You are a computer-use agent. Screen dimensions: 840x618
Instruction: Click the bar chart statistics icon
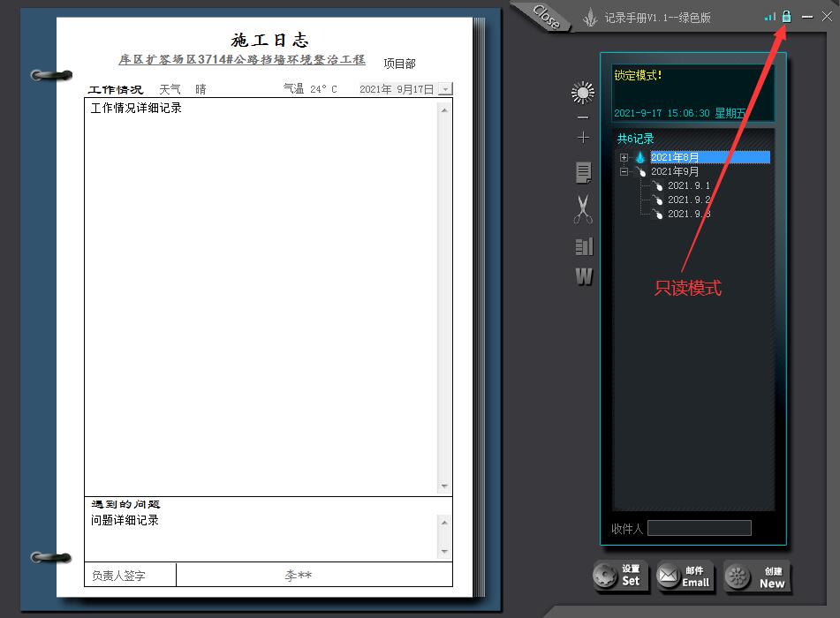pos(584,246)
